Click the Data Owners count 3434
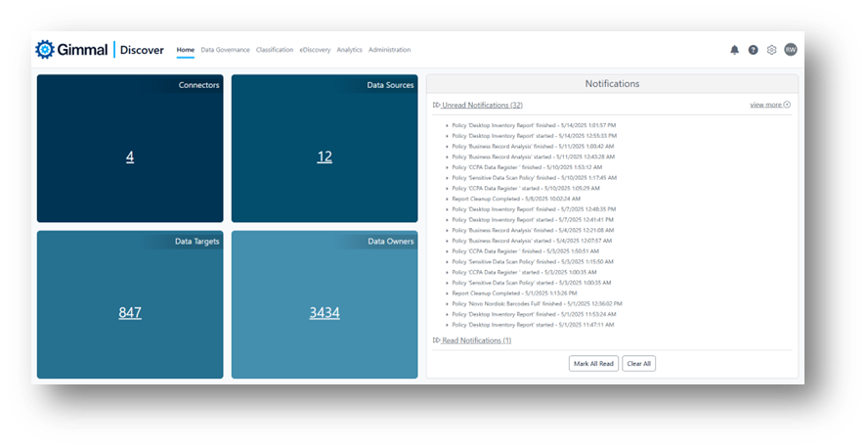The height and width of the screenshot is (448, 868). (x=325, y=313)
